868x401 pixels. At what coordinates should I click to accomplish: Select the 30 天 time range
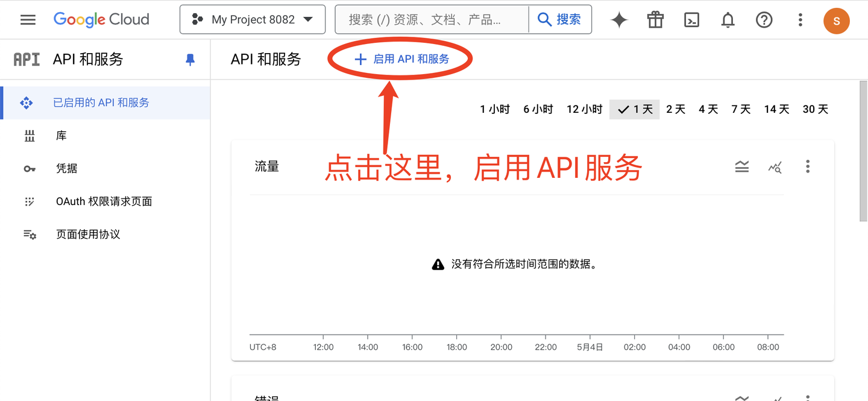pos(815,109)
